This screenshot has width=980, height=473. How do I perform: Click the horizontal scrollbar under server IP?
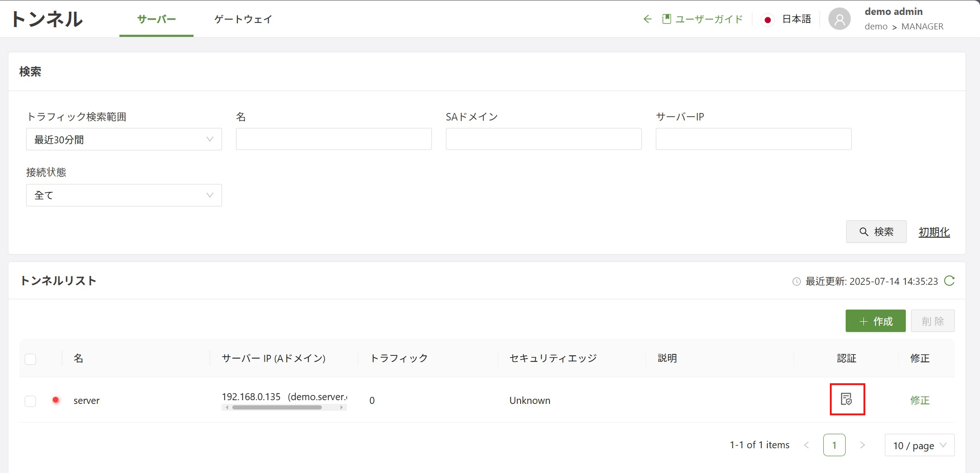pos(277,408)
